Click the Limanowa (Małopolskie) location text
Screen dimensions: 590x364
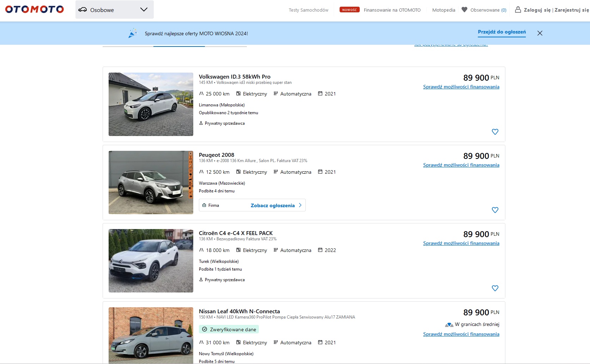222,105
